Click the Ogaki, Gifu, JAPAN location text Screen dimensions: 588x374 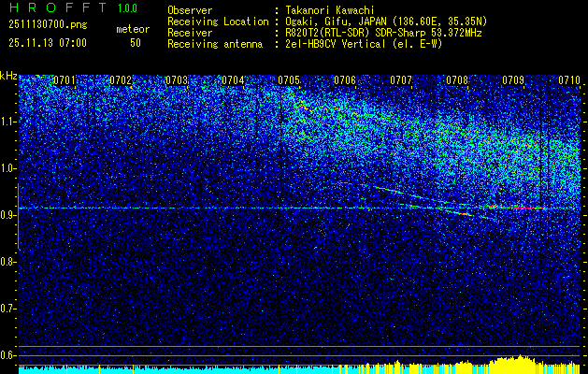coord(386,22)
